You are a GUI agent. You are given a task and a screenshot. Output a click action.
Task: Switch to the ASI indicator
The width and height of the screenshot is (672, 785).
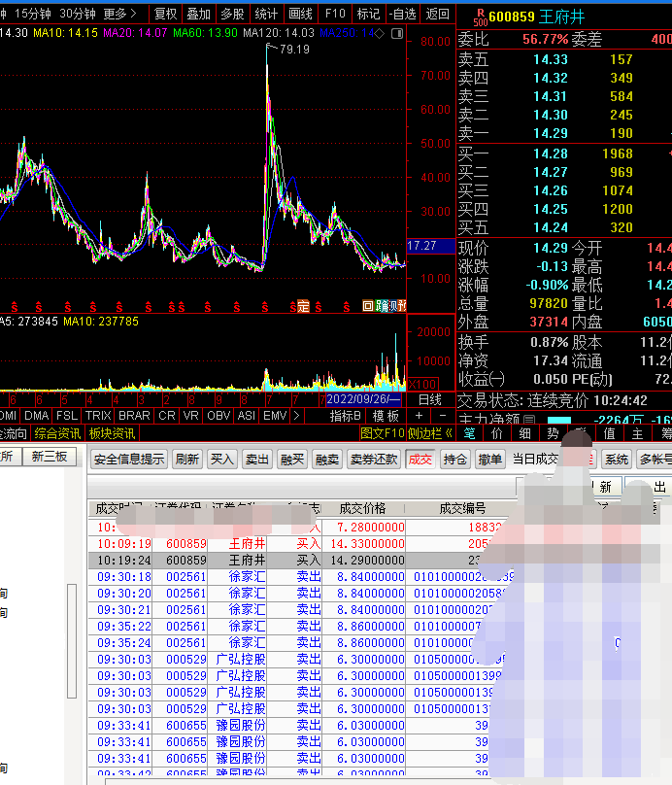point(247,416)
